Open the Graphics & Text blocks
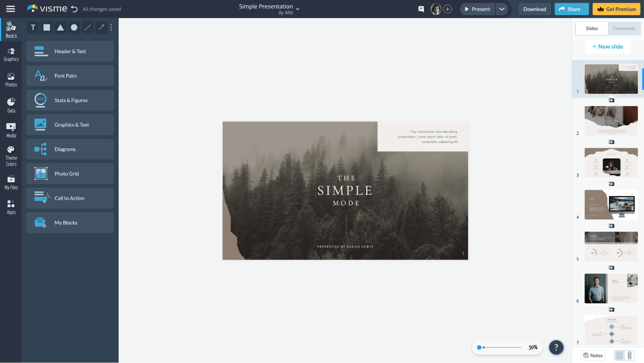This screenshot has height=363, width=644. [70, 125]
